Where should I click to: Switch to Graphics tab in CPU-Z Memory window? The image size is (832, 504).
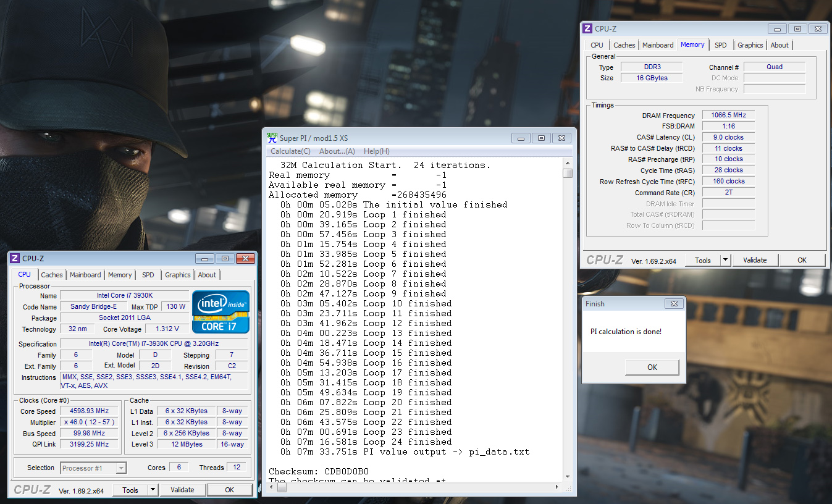pos(750,45)
